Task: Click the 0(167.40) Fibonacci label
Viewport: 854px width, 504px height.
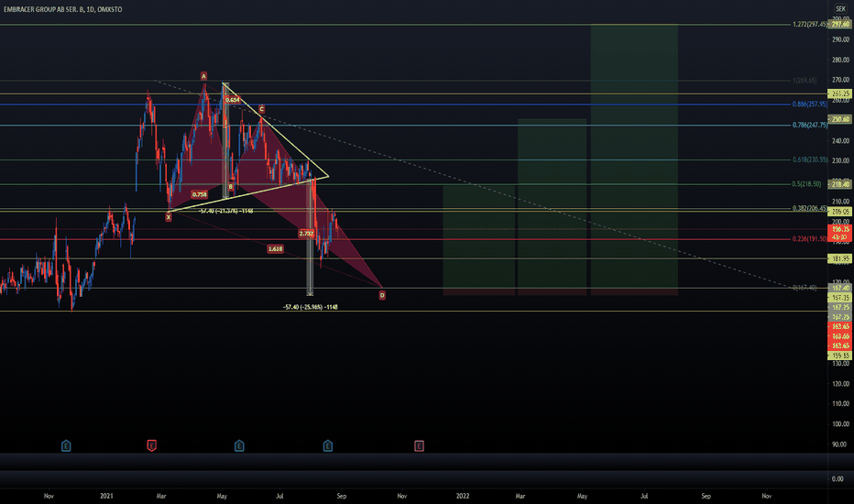Action: (805, 287)
